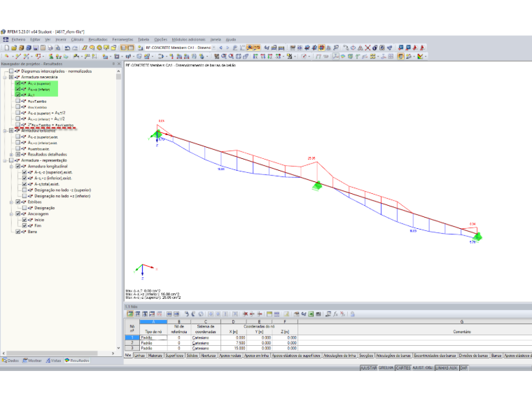Image resolution: width=532 pixels, height=399 pixels.
Task: Collapse Armadura - representação node
Action: pos(5,160)
